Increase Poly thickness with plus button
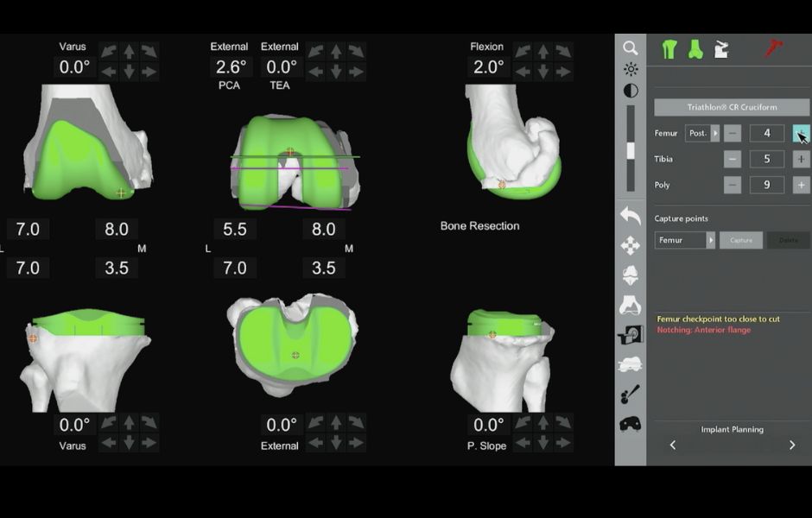Image resolution: width=812 pixels, height=518 pixels. [801, 185]
